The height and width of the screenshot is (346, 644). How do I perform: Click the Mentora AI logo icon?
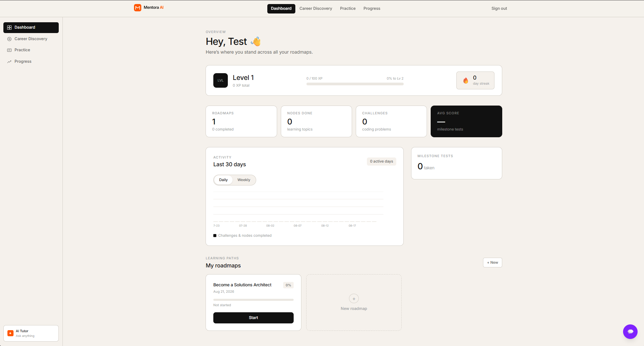tap(137, 8)
